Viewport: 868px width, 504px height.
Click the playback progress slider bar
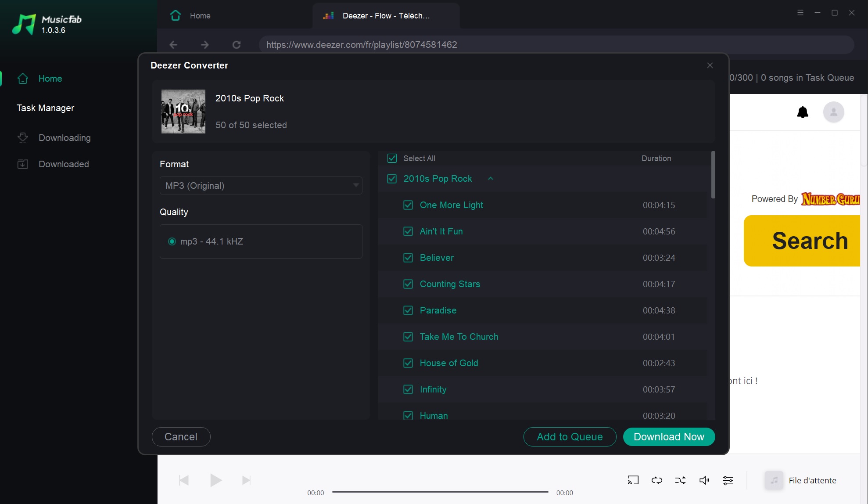[440, 492]
